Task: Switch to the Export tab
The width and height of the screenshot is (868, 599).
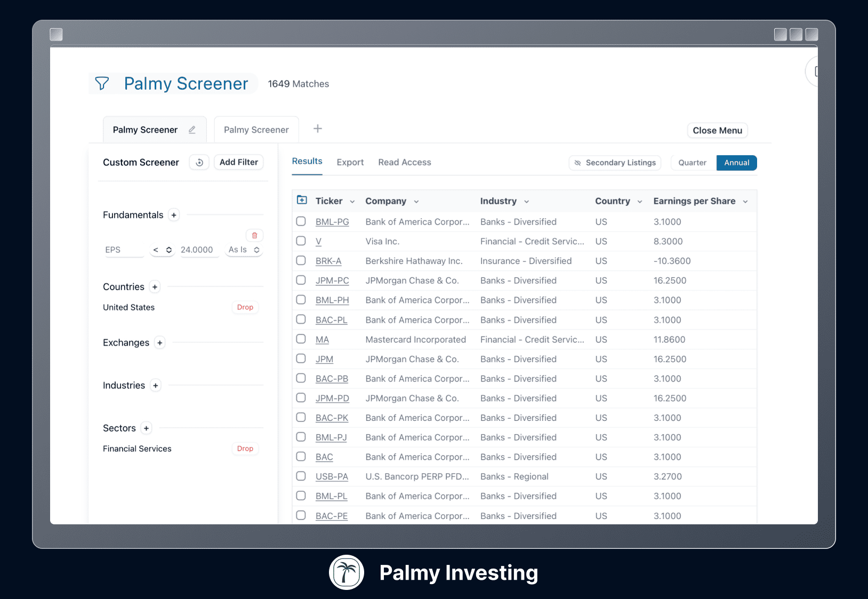Action: (x=350, y=162)
